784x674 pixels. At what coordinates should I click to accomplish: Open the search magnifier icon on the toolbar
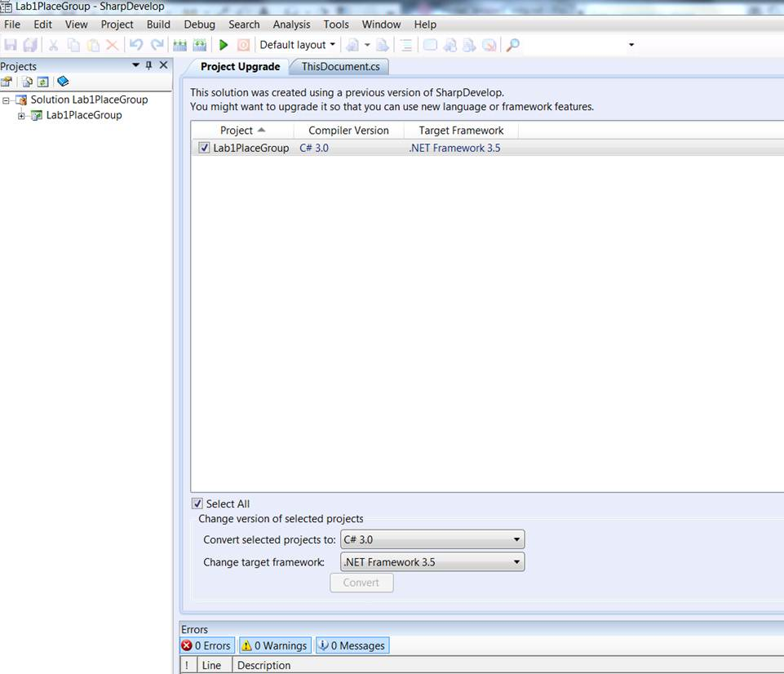point(512,45)
